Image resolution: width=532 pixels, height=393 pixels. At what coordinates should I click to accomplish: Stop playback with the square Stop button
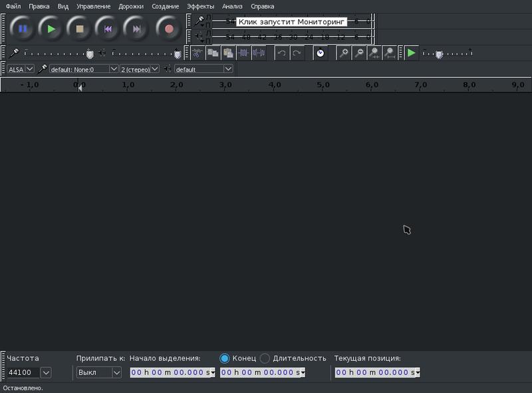pos(80,29)
